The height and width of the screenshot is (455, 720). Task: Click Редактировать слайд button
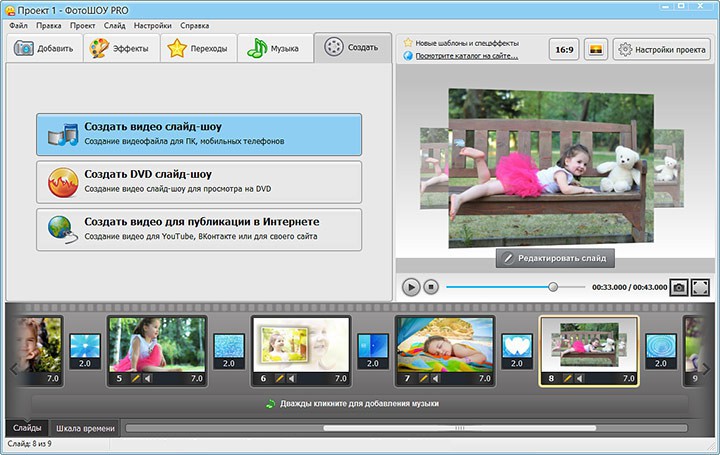point(555,258)
